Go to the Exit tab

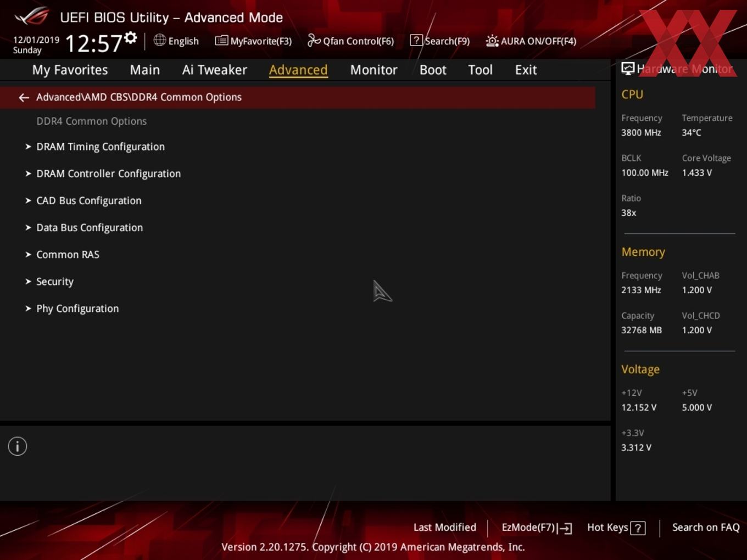click(526, 70)
